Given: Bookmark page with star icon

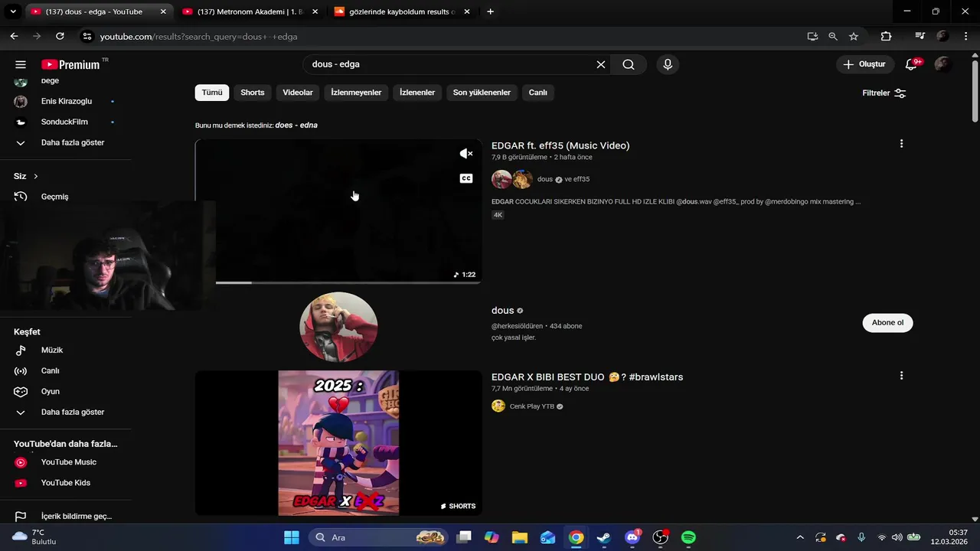Looking at the screenshot, I should point(854,36).
